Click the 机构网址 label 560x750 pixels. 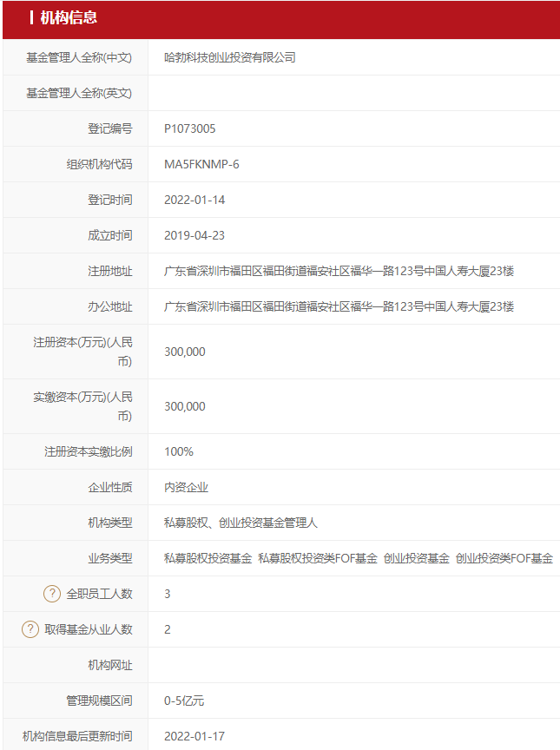click(x=110, y=665)
